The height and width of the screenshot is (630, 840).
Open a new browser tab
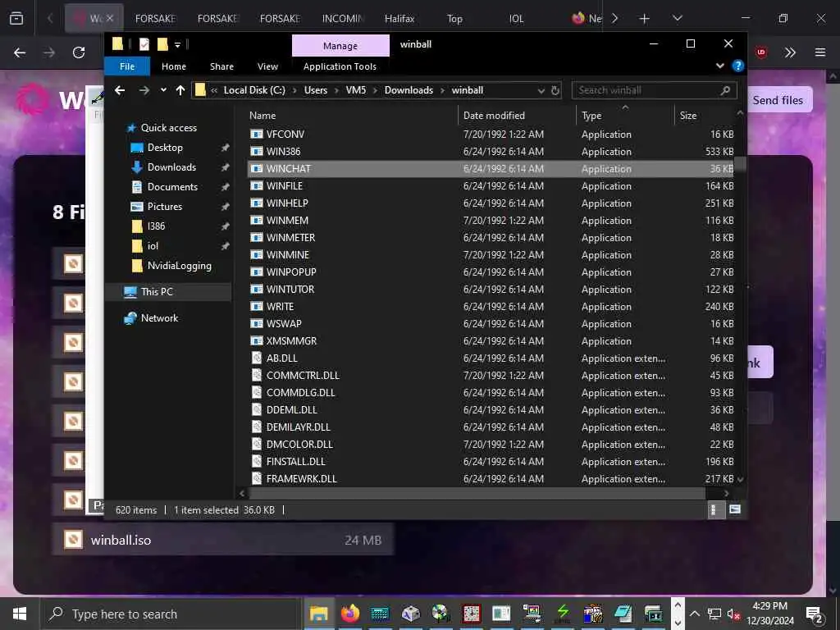tap(645, 19)
